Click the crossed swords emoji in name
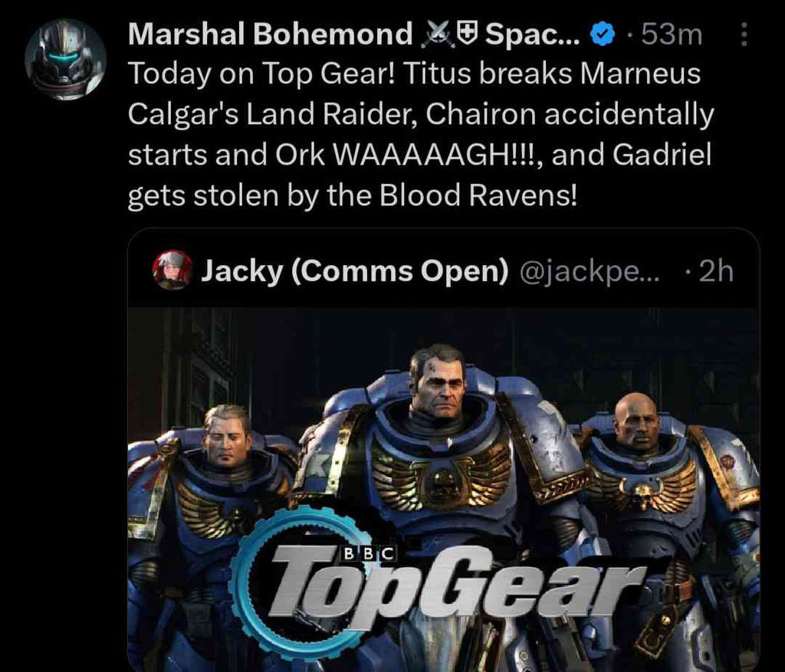The height and width of the screenshot is (672, 785). pyautogui.click(x=439, y=35)
